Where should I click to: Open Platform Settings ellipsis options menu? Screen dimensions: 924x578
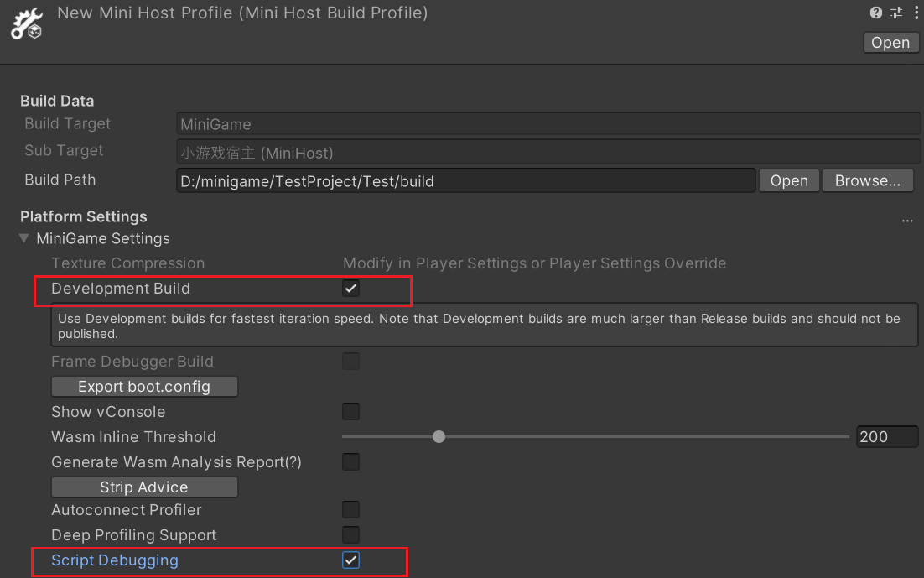click(907, 220)
